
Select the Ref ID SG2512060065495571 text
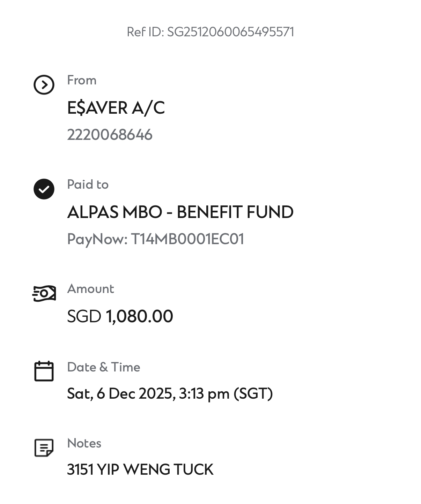coord(210,32)
